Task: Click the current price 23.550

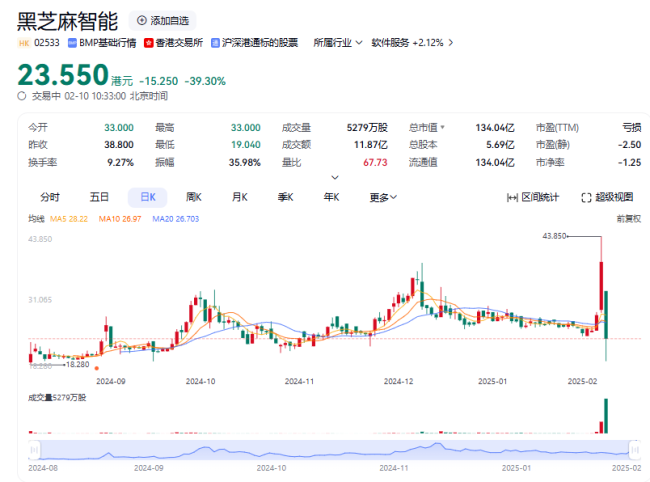Action: click(63, 75)
